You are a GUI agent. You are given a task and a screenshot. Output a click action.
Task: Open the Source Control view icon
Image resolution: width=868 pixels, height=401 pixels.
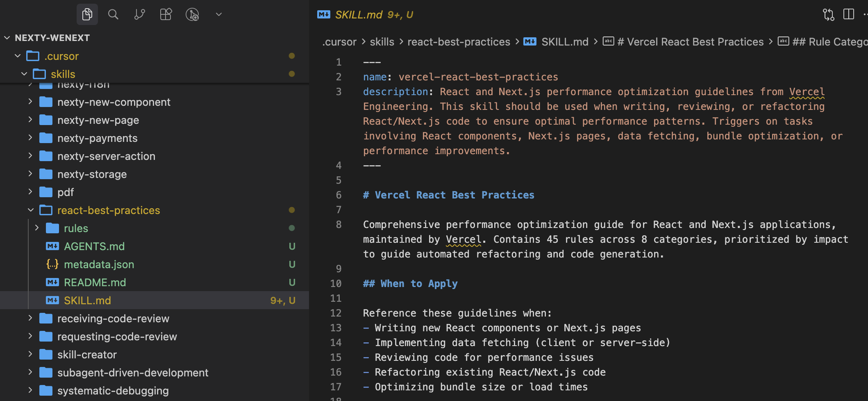(140, 15)
